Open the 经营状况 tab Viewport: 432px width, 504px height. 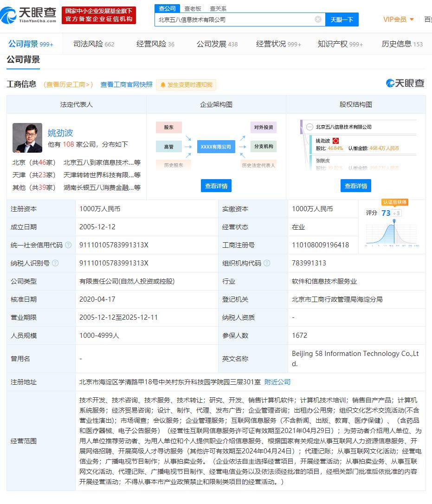click(279, 44)
